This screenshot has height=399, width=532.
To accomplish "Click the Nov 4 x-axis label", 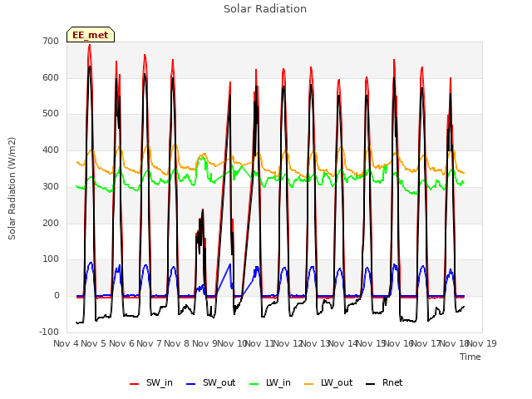I will (66, 343).
